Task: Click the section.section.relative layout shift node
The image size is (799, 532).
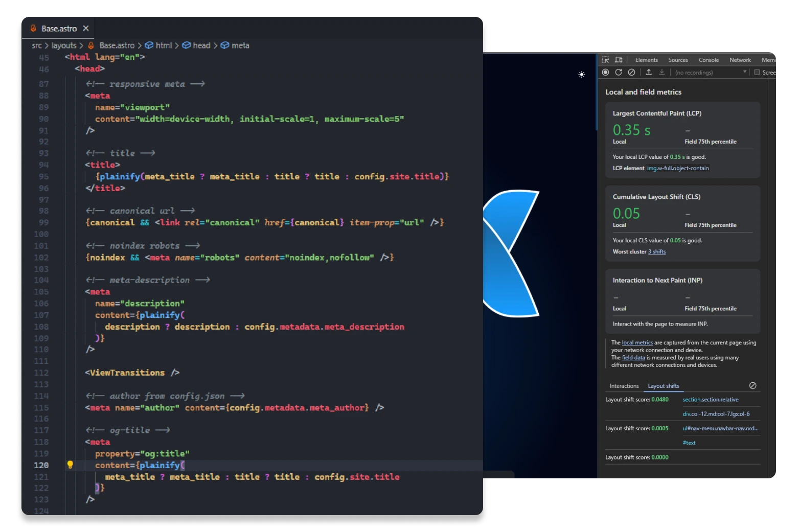Action: tap(711, 400)
